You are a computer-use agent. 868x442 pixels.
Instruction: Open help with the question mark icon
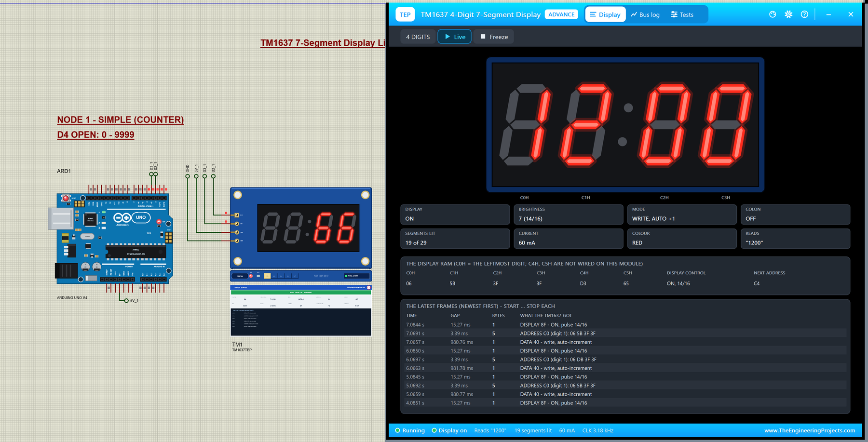804,14
